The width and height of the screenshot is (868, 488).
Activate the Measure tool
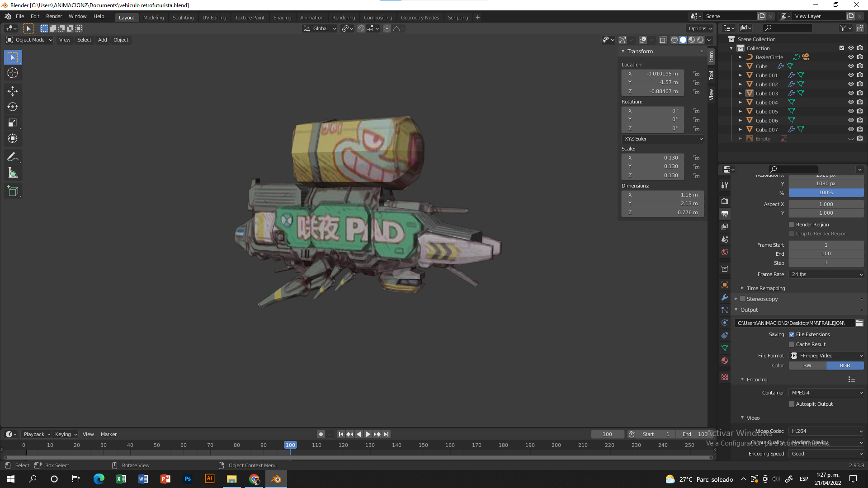coord(13,172)
